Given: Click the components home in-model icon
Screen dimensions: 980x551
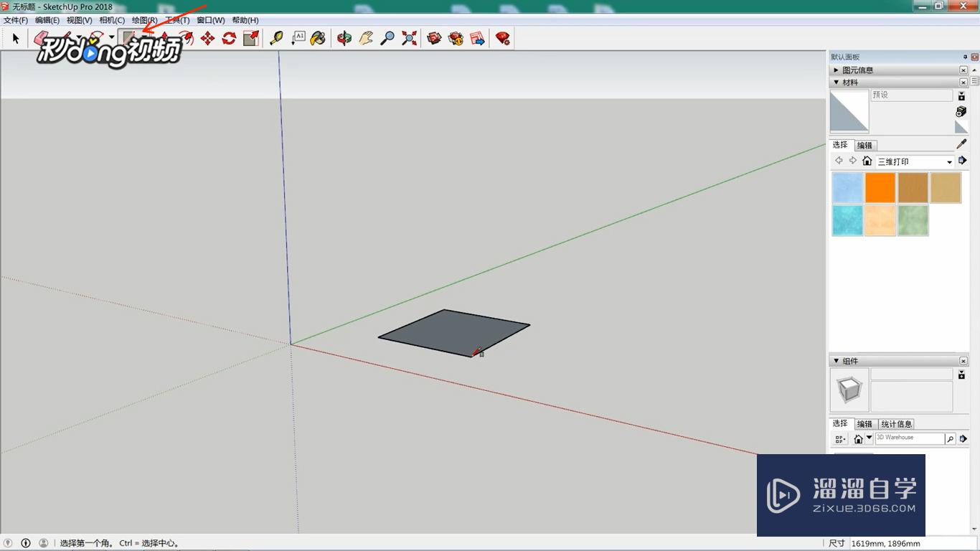Looking at the screenshot, I should pyautogui.click(x=858, y=438).
